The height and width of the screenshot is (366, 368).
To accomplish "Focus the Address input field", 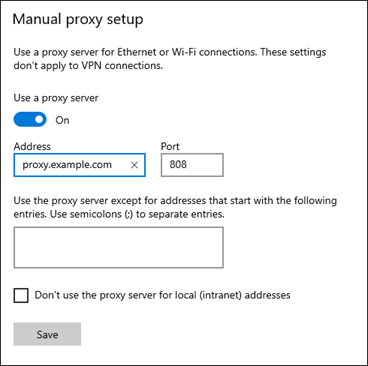I will click(x=80, y=165).
